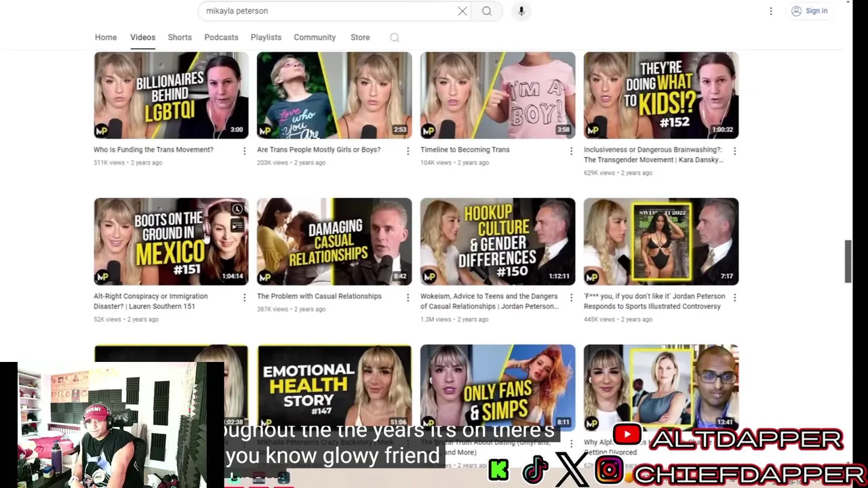
Task: Click title 'Alt-Right Conspiracy or Immigration Disaster? | Lauren Southern 151'
Action: click(151, 301)
